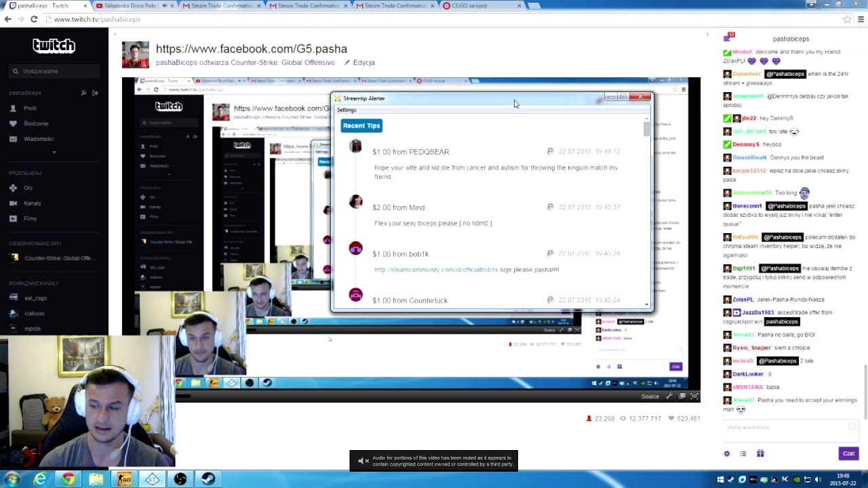This screenshot has width=868, height=488.
Task: Click the video player settings wrench icon
Action: (x=669, y=396)
